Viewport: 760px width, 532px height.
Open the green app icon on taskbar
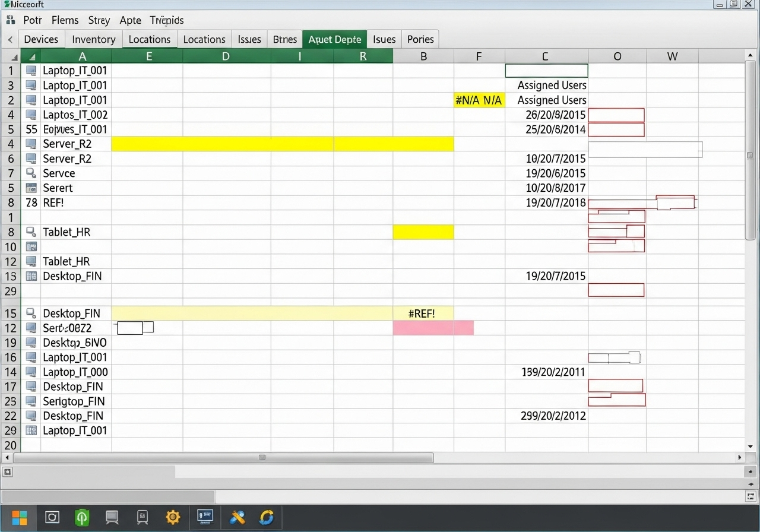click(82, 517)
